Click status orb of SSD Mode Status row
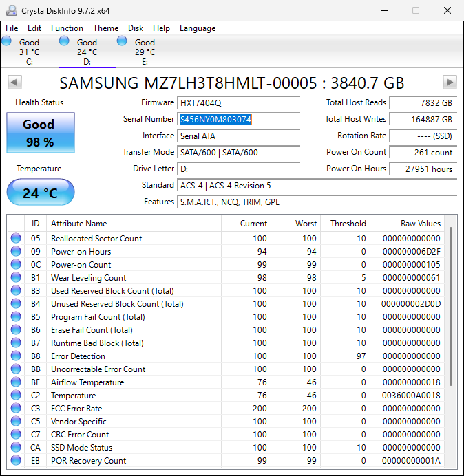464x476 pixels. coord(16,447)
